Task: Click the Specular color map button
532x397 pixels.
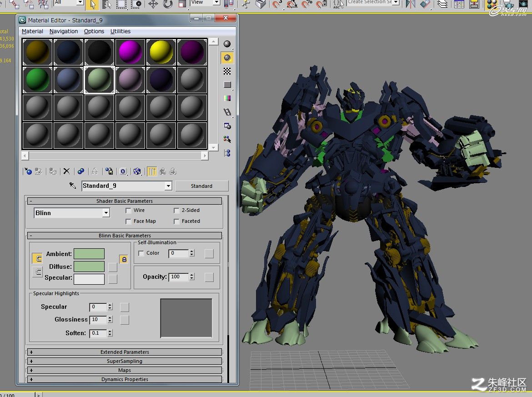Action: [113, 279]
